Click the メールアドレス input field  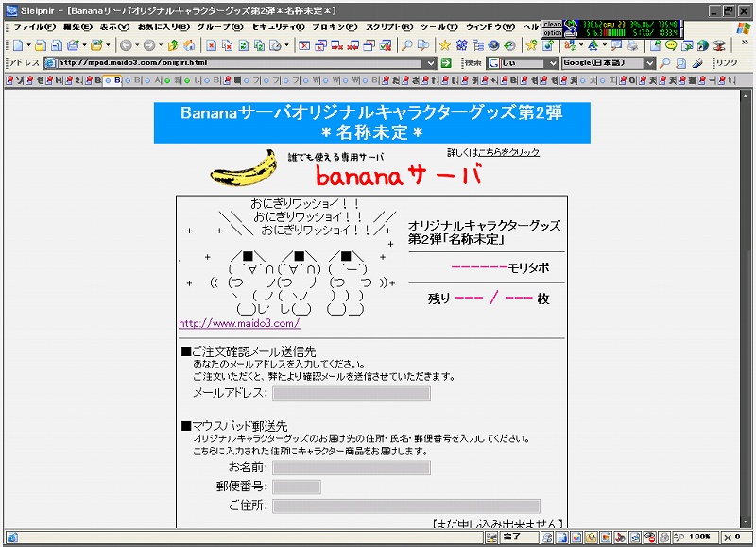[352, 393]
